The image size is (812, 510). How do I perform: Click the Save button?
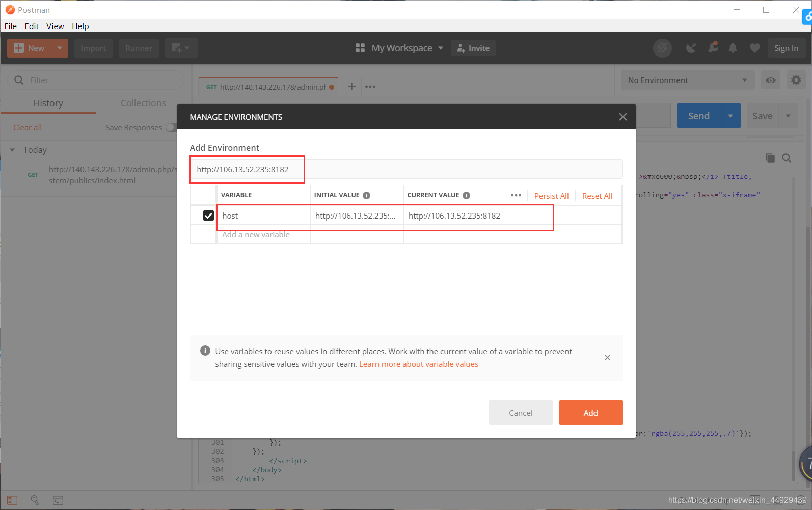coord(763,116)
